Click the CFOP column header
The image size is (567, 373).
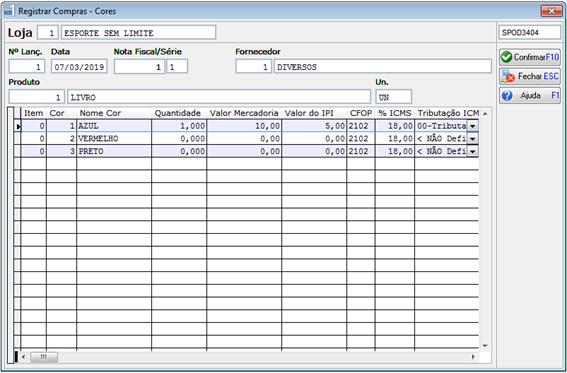pyautogui.click(x=361, y=113)
